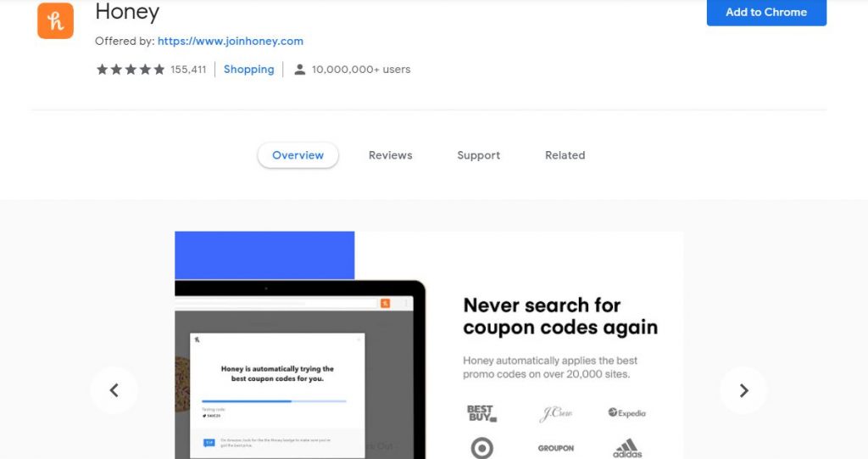Click the Adidas logo
Image resolution: width=868 pixels, height=459 pixels.
pos(627,448)
